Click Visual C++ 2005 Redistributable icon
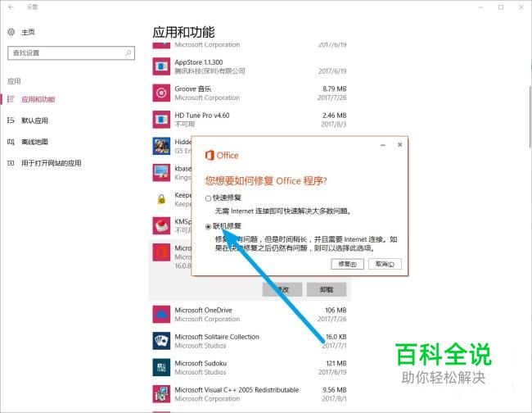Screen dimensions: 532x413 [161, 394]
